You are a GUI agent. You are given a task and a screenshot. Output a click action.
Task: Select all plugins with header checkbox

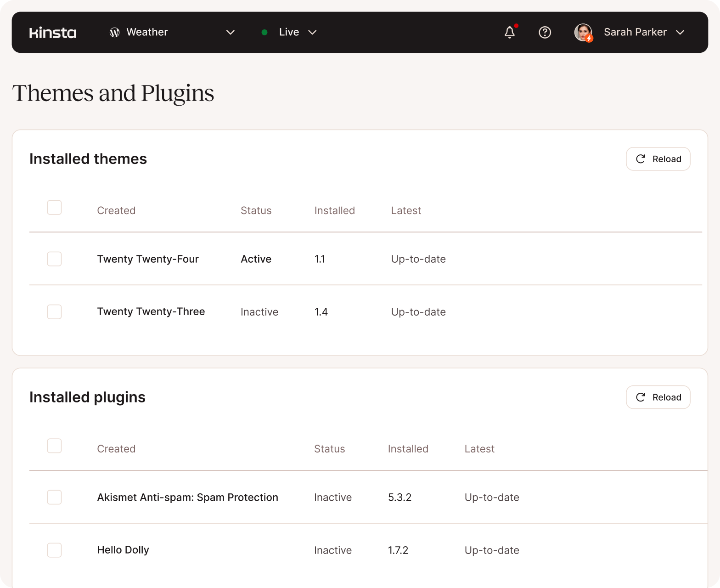(54, 446)
